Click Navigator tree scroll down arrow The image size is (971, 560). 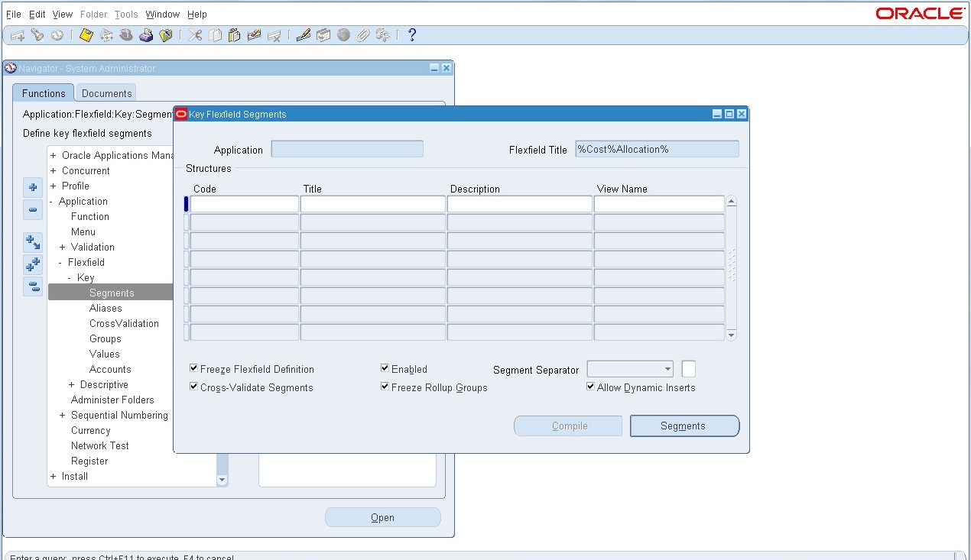222,481
